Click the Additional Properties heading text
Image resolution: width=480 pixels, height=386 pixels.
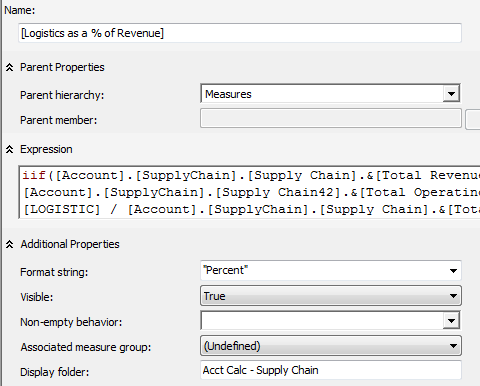[70, 244]
